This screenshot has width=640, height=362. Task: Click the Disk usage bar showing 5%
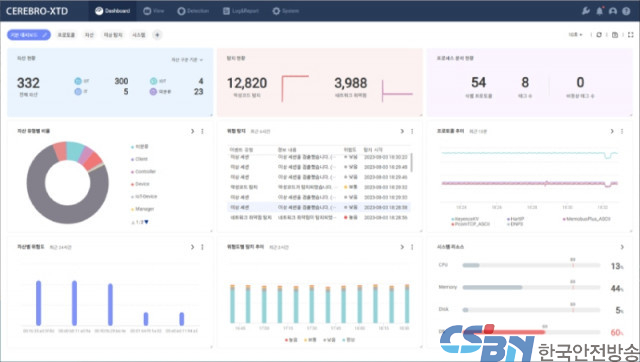531,310
